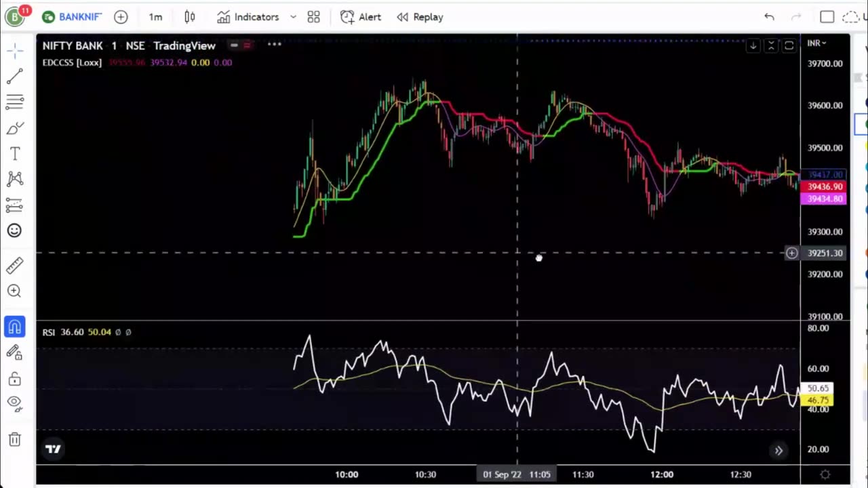Toggle stay in drawing mode pencil-lock
Image resolution: width=868 pixels, height=488 pixels.
[15, 352]
